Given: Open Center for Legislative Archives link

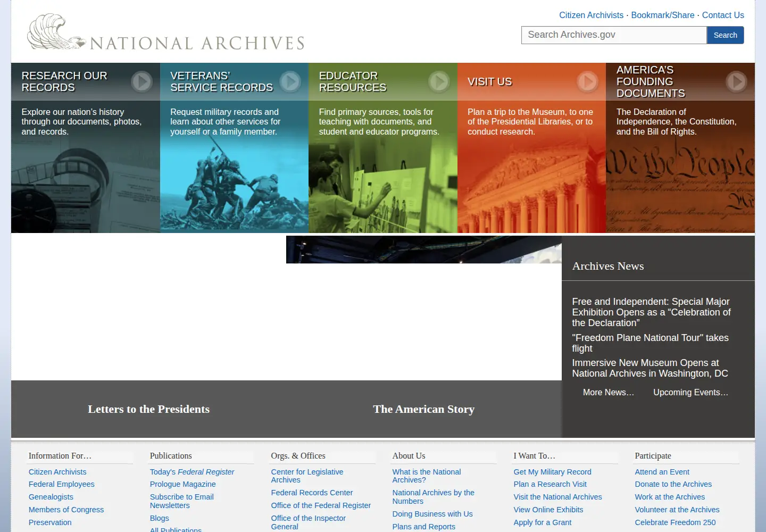Looking at the screenshot, I should (307, 476).
